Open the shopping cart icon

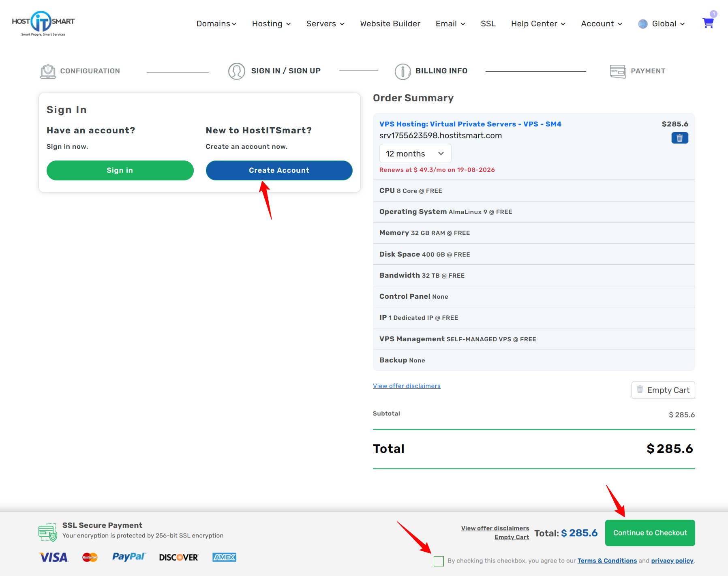coord(708,23)
